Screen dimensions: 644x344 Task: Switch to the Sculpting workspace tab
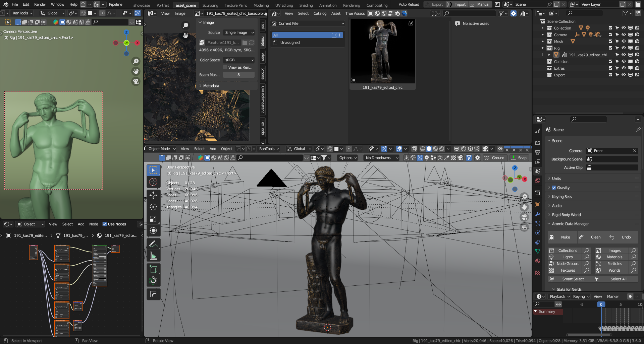(210, 5)
